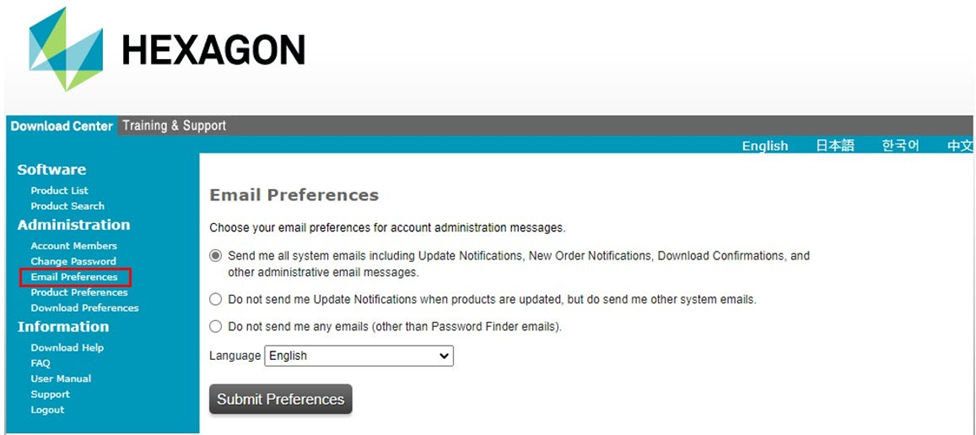Switch site language to English
976x435 pixels.
(765, 146)
